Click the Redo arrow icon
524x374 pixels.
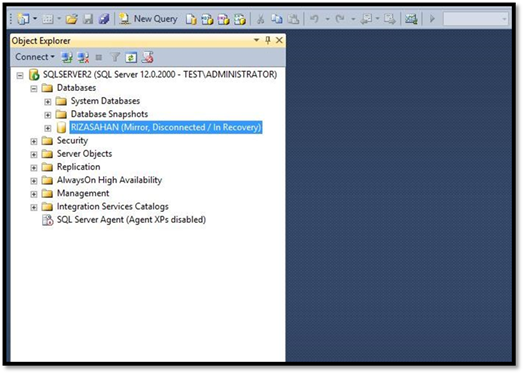340,19
